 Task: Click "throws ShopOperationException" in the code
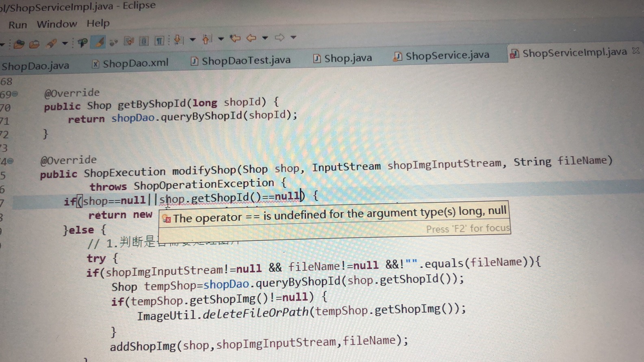point(182,185)
